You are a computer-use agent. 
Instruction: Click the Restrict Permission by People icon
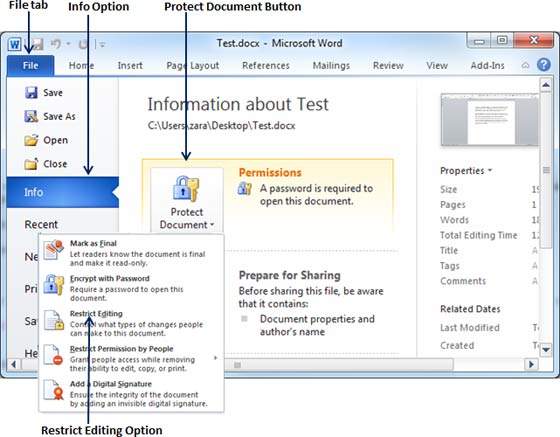click(54, 355)
